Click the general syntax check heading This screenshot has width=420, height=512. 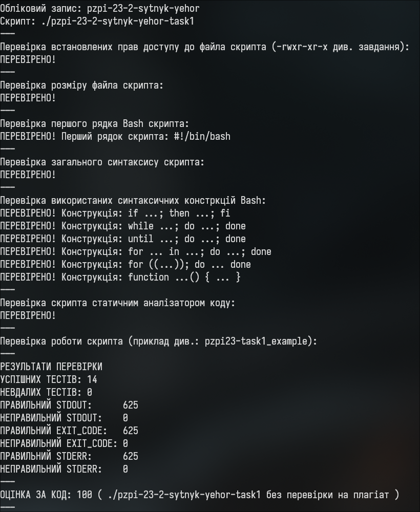[x=102, y=162]
